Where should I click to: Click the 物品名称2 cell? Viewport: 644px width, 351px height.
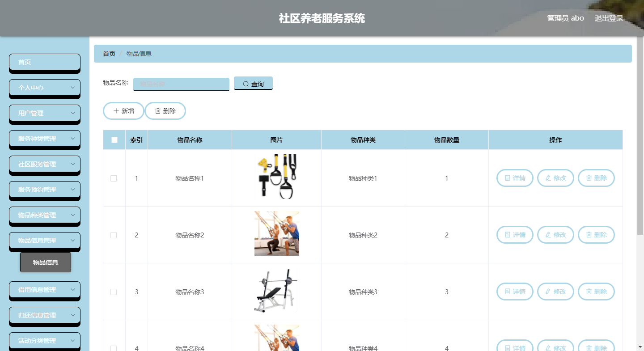190,235
